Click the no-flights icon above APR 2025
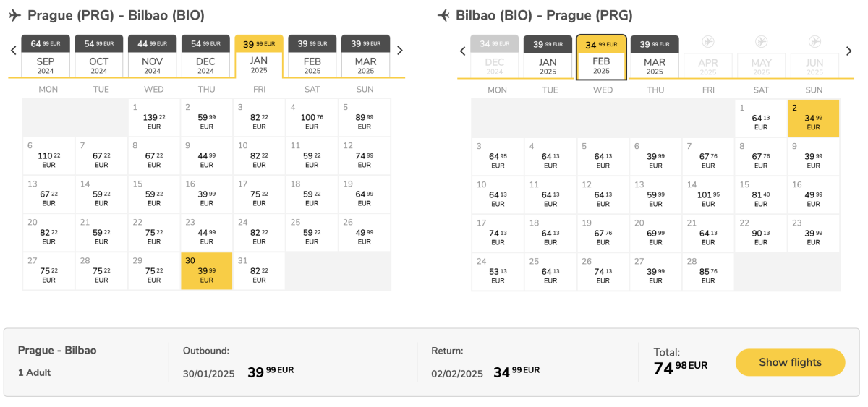 click(x=708, y=42)
